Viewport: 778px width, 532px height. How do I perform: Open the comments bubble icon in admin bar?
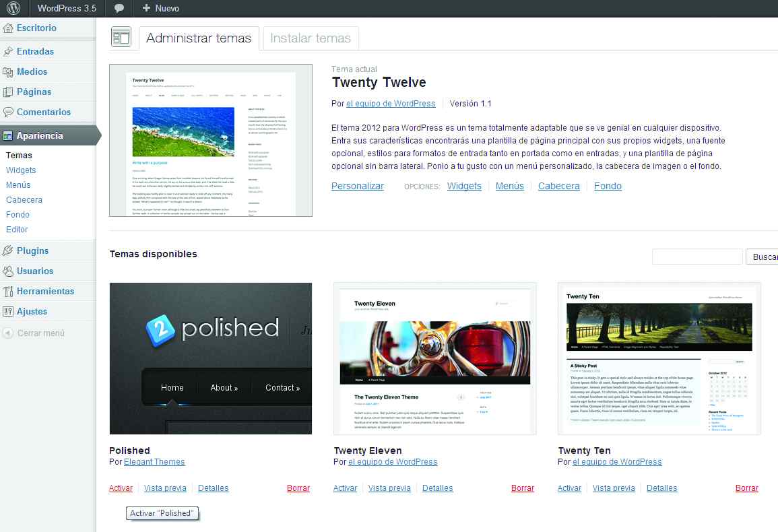tap(119, 9)
